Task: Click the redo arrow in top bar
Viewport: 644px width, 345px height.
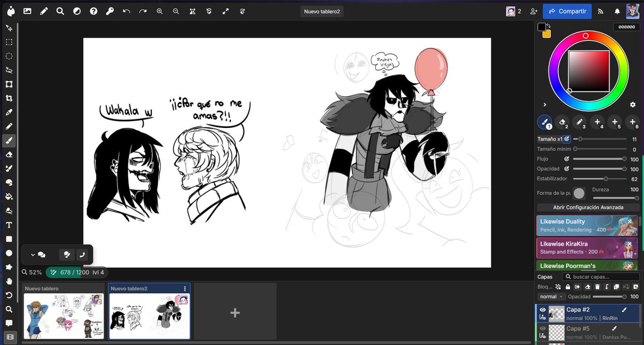Action: point(143,11)
